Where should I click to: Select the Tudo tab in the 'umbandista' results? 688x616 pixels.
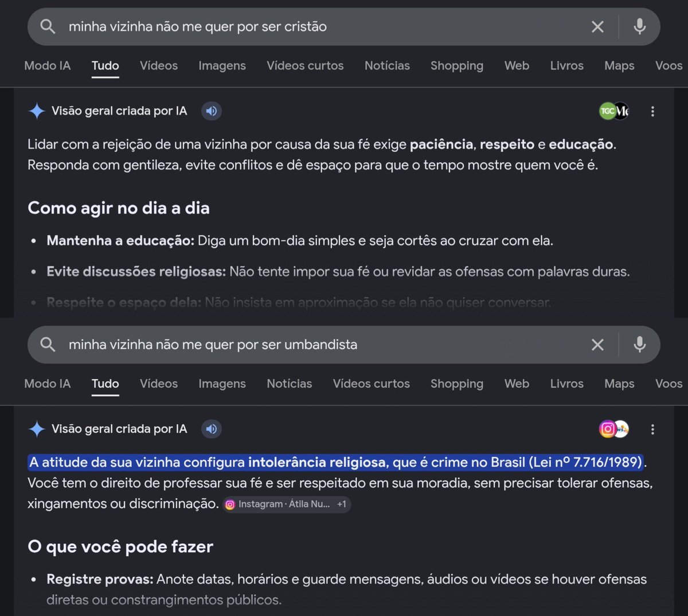pyautogui.click(x=105, y=383)
